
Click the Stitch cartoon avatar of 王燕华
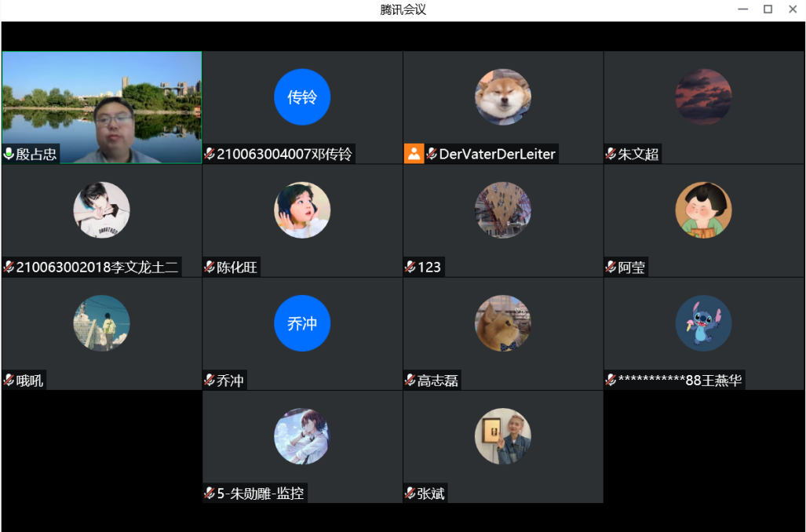(703, 323)
